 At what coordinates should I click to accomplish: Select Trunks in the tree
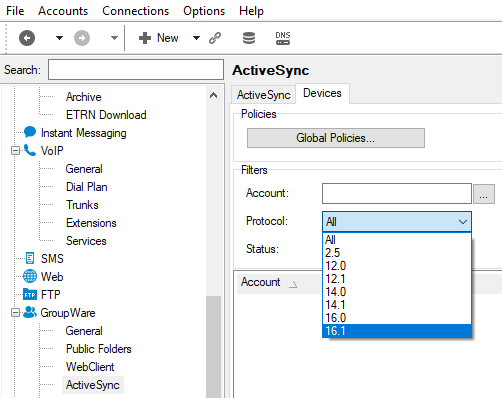(82, 205)
